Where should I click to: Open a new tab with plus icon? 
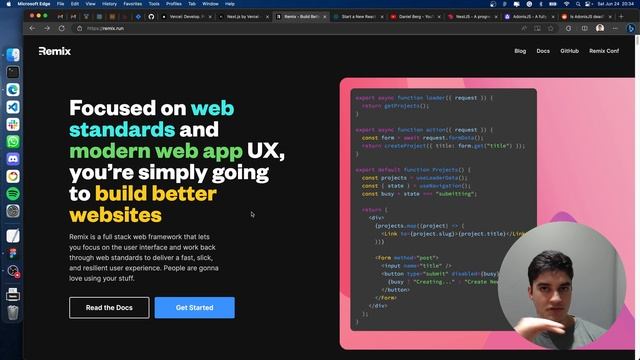point(621,17)
